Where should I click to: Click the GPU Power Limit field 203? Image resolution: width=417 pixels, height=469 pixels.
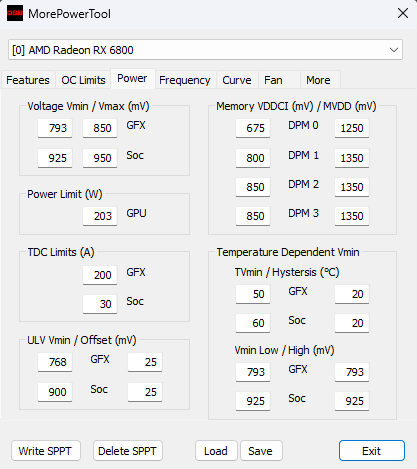(x=100, y=216)
